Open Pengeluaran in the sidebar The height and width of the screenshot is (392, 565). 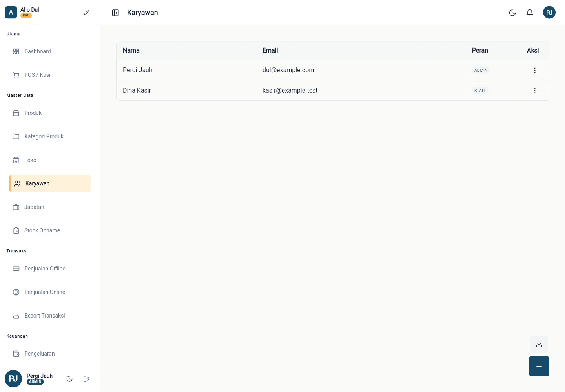[50, 354]
